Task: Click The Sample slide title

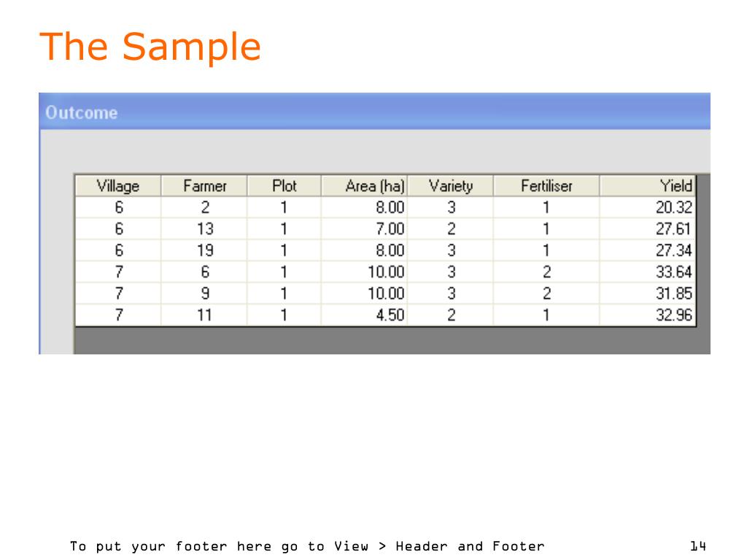Action: pyautogui.click(x=150, y=47)
